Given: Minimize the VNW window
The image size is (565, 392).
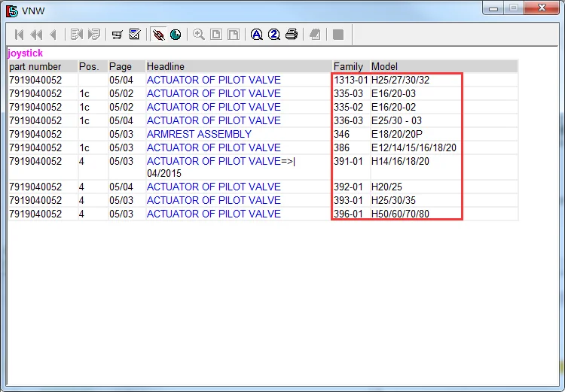Looking at the screenshot, I should tap(493, 8).
